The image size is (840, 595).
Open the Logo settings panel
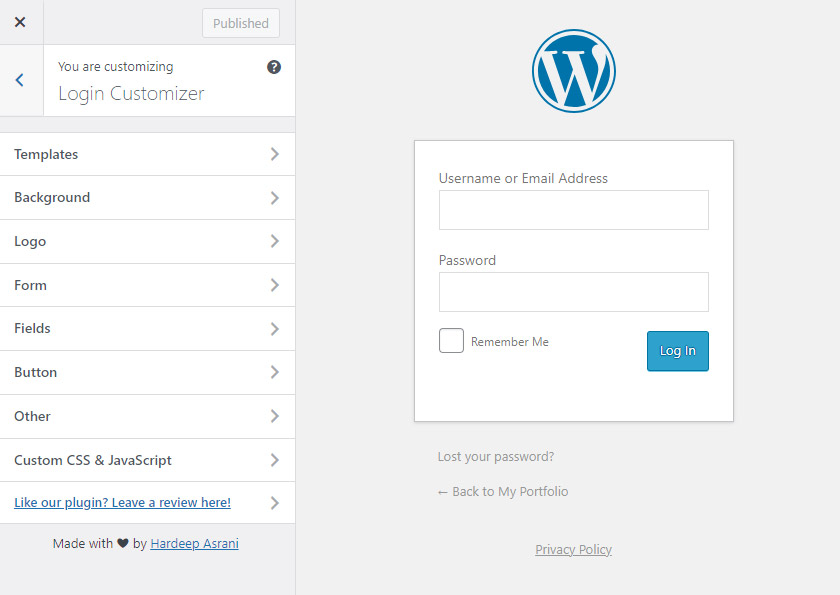point(147,241)
